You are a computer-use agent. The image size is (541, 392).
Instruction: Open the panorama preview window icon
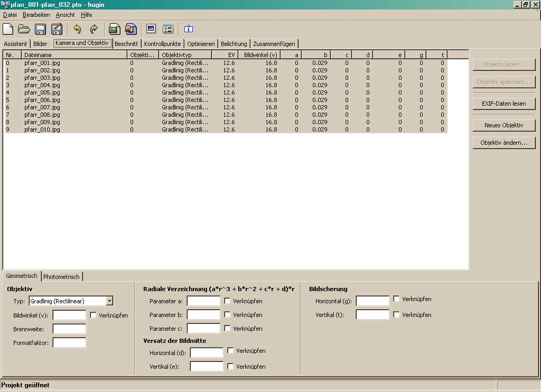(151, 29)
